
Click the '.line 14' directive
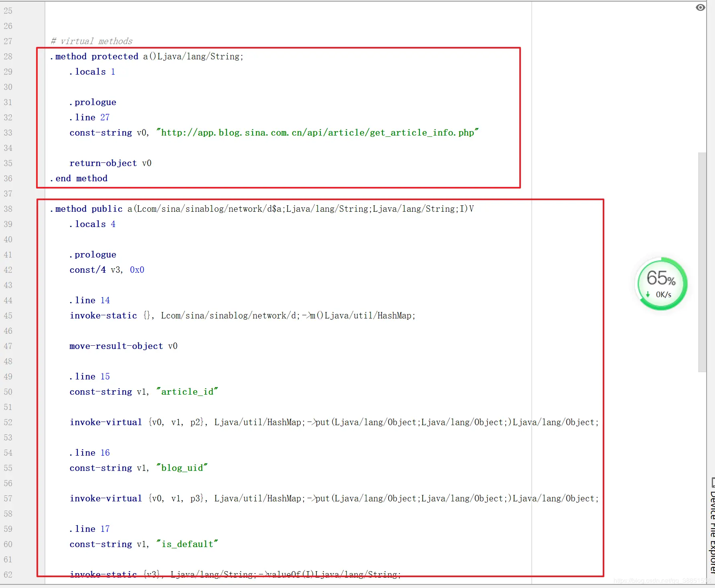click(x=89, y=300)
